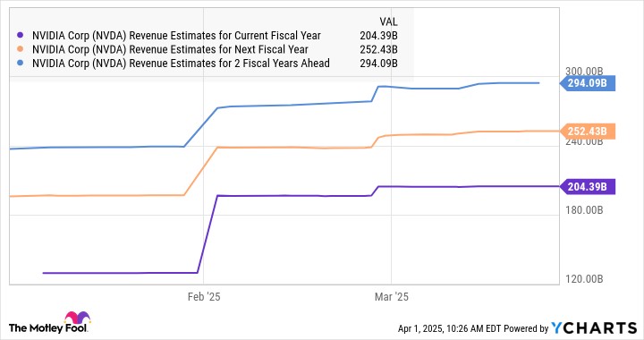
Task: Click the Feb '25 axis label
Action: pos(204,297)
